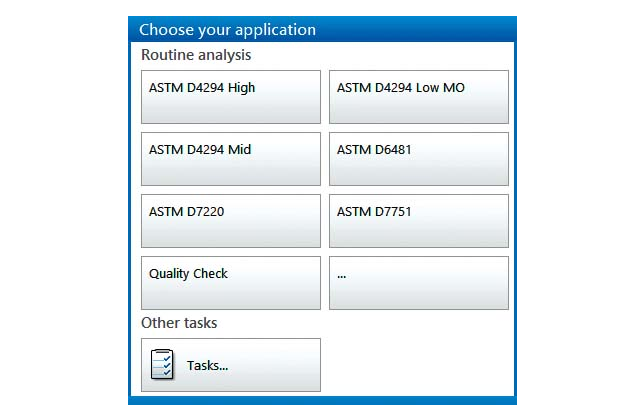
Task: Launch the ASTM D6481 application
Action: point(418,159)
